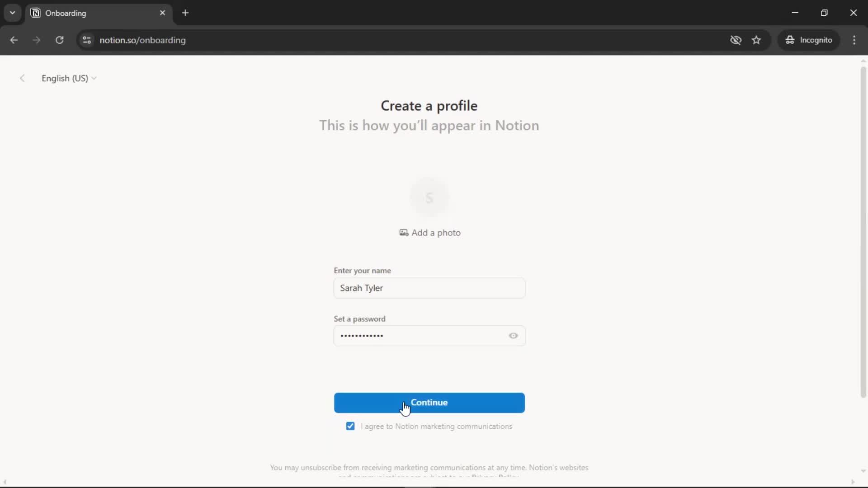Screen dimensions: 868x488
Task: Click the name field with Sarah Tyler
Action: point(429,288)
